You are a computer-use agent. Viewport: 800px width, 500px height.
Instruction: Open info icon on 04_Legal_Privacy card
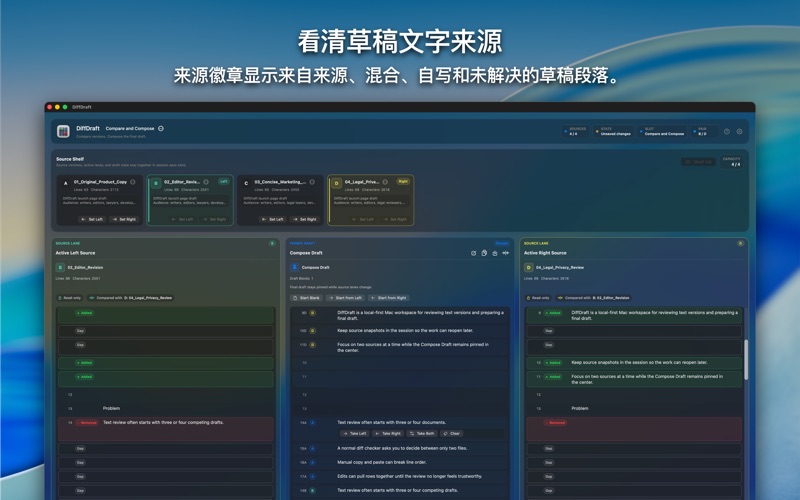coord(385,182)
